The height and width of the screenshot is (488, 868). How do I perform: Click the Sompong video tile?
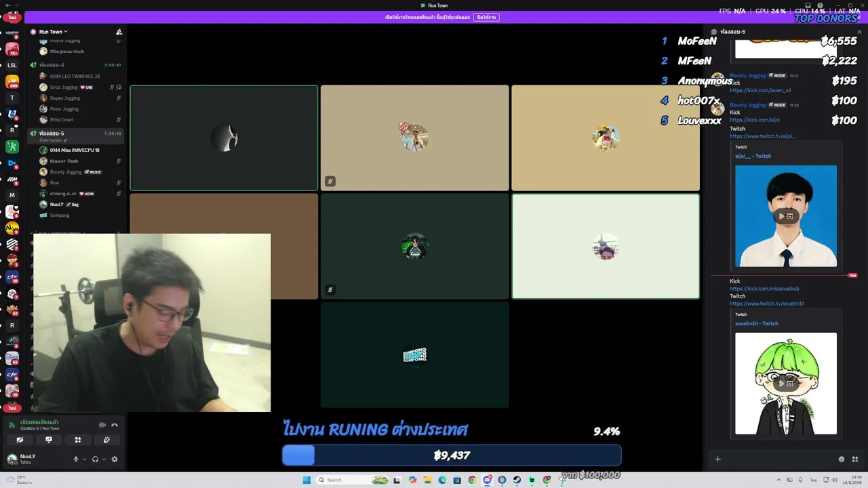point(414,355)
